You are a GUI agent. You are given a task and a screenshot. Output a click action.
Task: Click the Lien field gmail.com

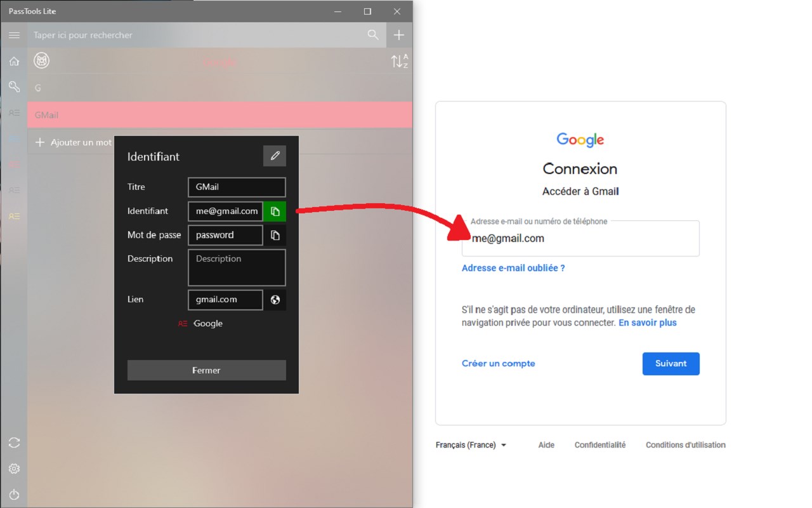[x=225, y=300]
